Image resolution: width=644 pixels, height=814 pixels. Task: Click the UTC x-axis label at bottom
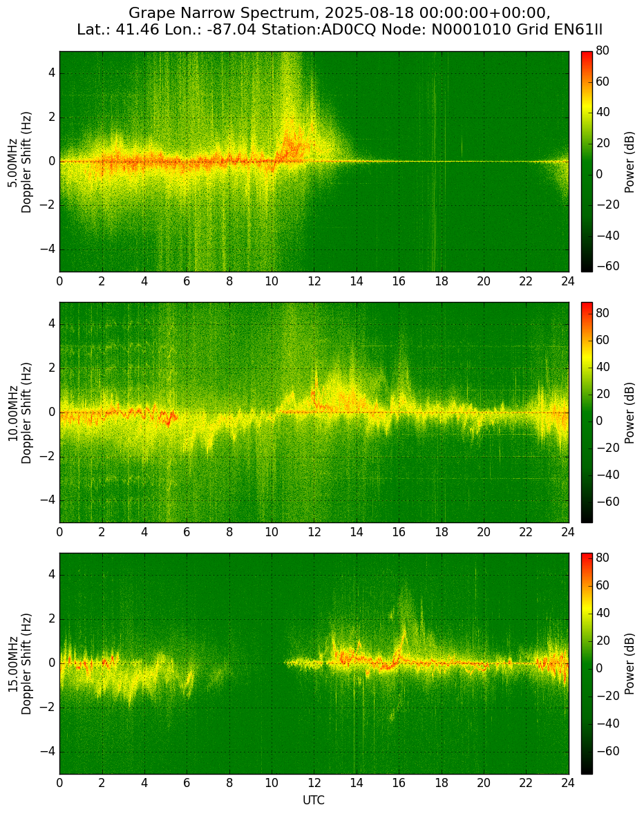click(x=314, y=800)
